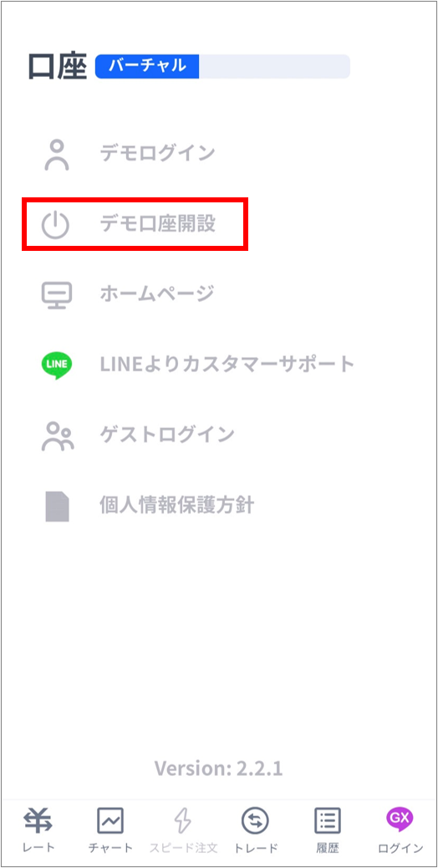Select ゲストログイン text
This screenshot has width=438, height=868.
[x=167, y=435]
